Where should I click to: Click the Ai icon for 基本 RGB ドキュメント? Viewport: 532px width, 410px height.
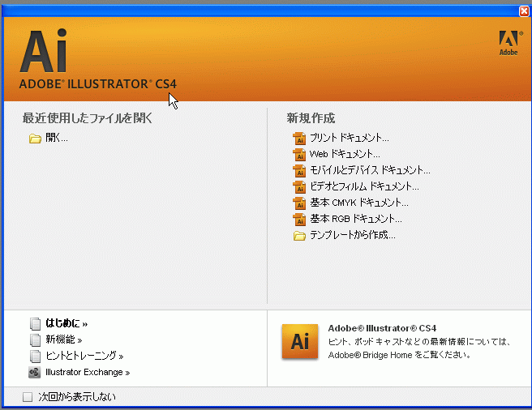pos(299,220)
